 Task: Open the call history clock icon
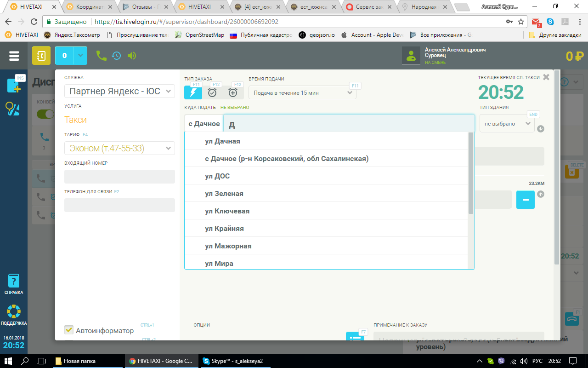click(x=117, y=56)
